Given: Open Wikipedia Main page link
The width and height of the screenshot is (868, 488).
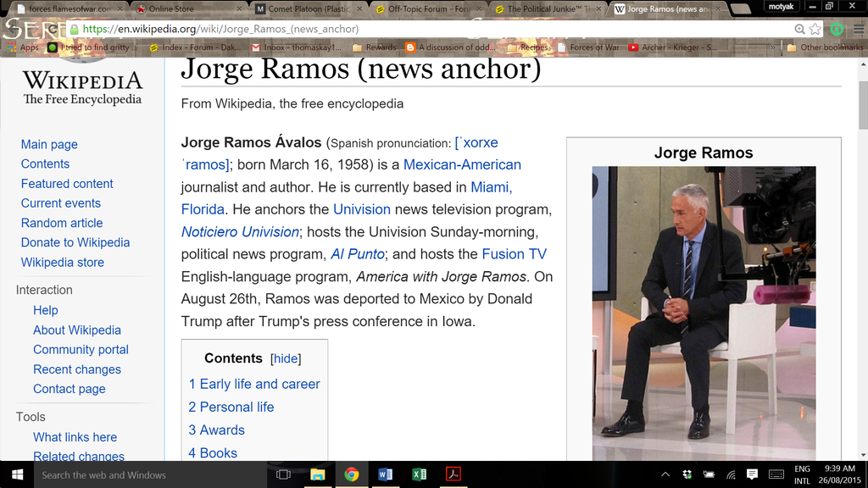Looking at the screenshot, I should coord(49,144).
